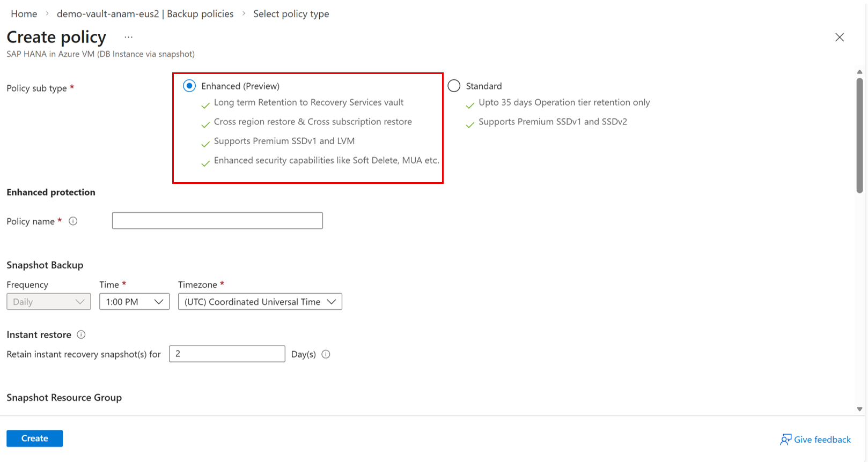Screen dimensions: 868x462
Task: Click the scrollbar down arrow
Action: (859, 409)
